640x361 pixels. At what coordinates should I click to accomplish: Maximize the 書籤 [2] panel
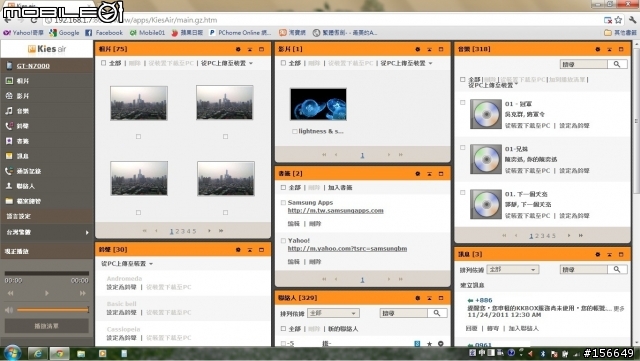[441, 174]
